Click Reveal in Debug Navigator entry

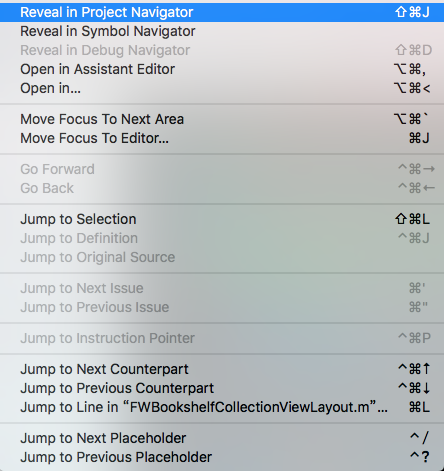point(222,50)
